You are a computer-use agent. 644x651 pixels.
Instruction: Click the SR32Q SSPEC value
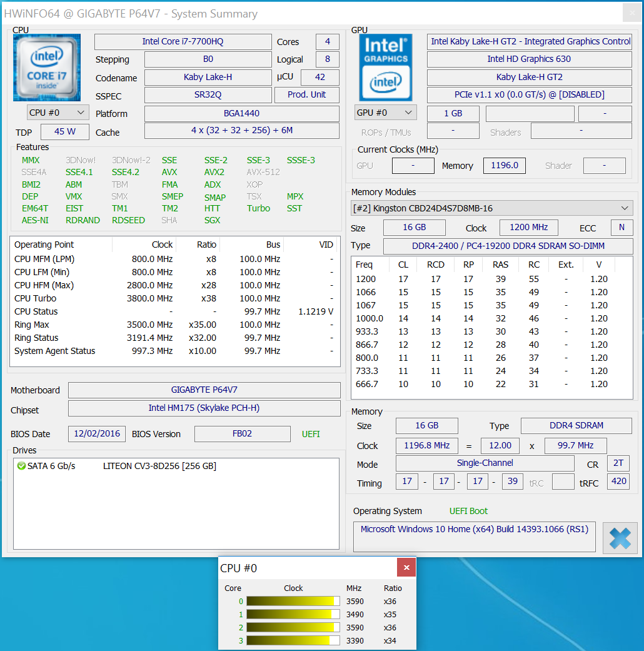coord(208,94)
